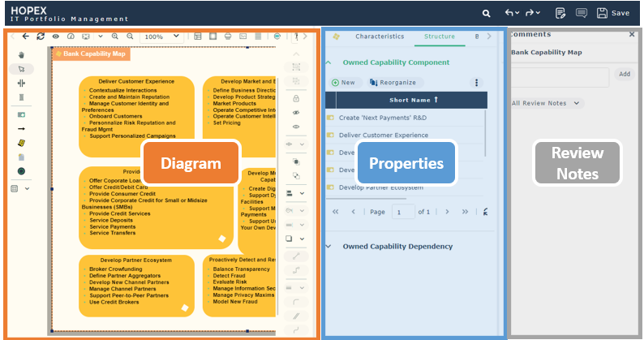Click the page number input field
The image size is (644, 340).
(x=402, y=211)
